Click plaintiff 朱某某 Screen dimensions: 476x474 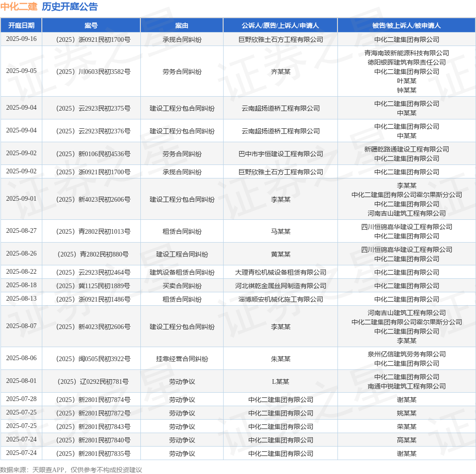point(280,359)
